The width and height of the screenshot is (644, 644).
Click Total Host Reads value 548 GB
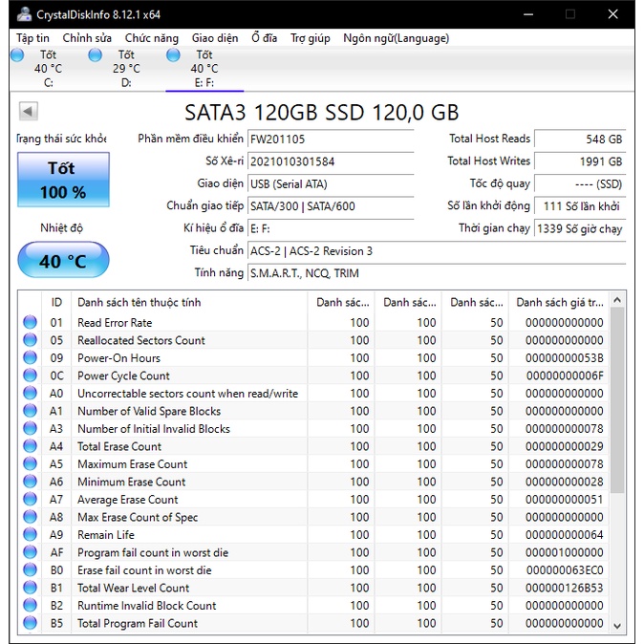(580, 139)
